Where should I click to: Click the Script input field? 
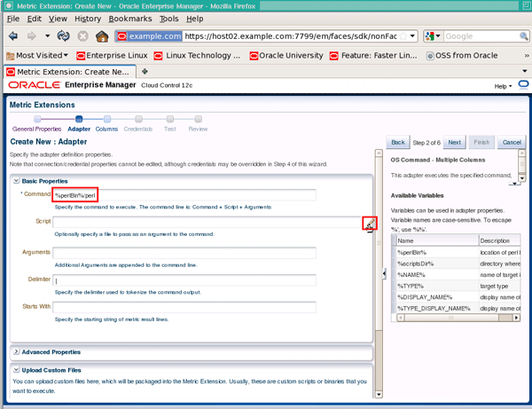[x=207, y=223]
